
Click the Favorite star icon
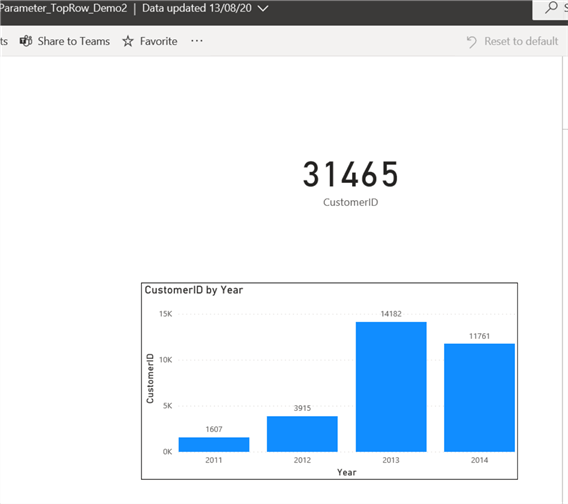(x=128, y=41)
